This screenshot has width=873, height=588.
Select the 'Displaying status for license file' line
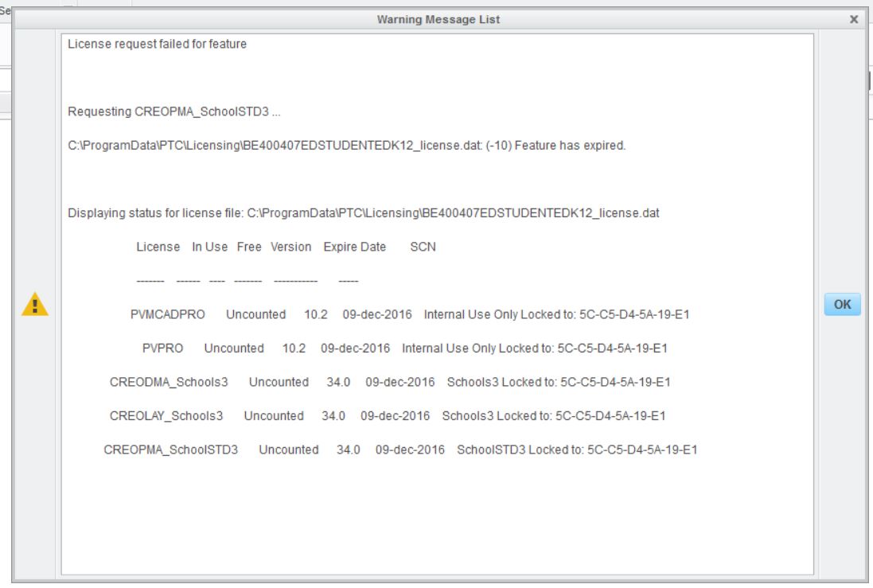(x=363, y=213)
